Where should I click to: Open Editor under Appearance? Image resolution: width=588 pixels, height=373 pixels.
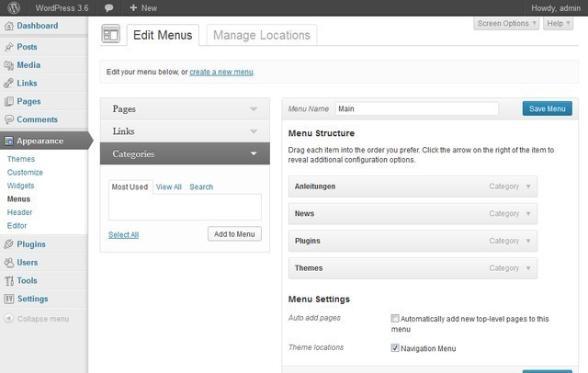pos(17,226)
